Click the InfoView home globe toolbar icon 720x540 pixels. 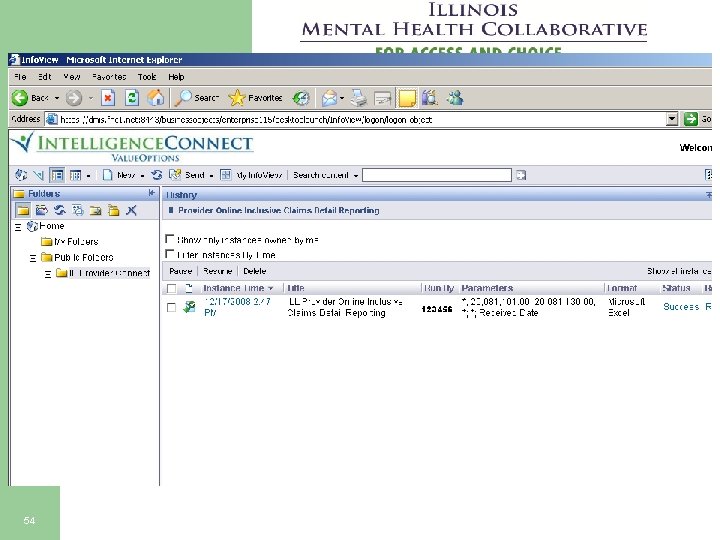(x=21, y=175)
